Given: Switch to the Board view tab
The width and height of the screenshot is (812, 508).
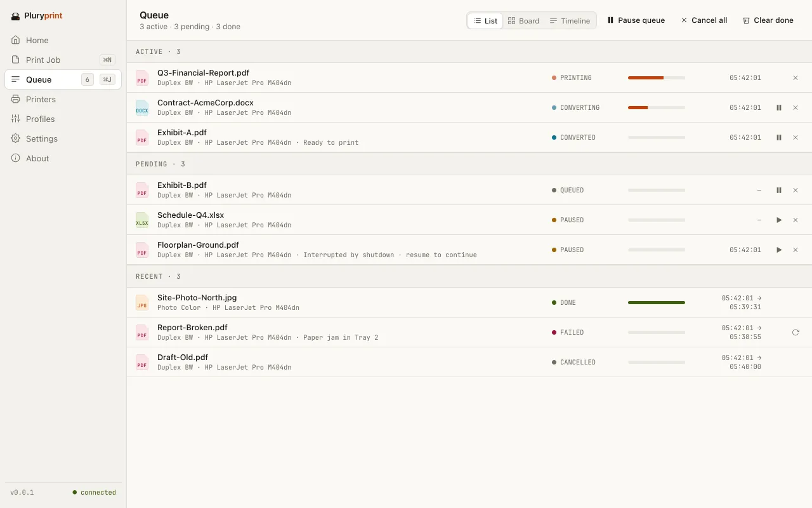Looking at the screenshot, I should [523, 21].
